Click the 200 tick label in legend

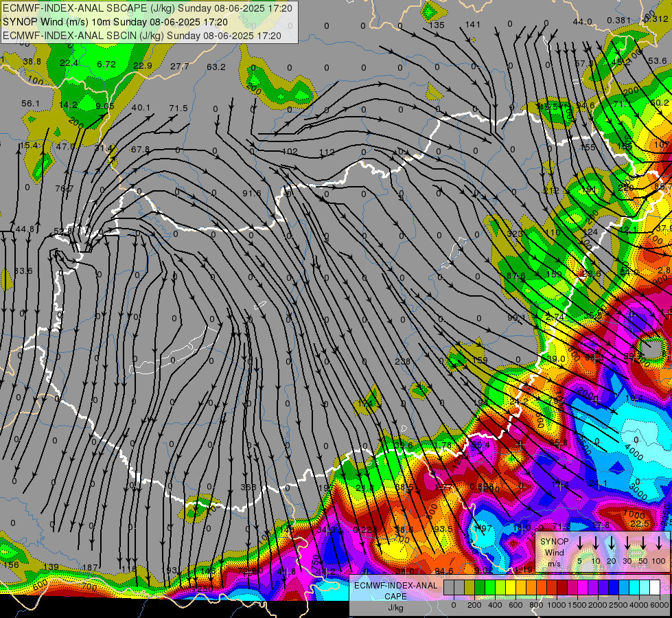point(474,605)
